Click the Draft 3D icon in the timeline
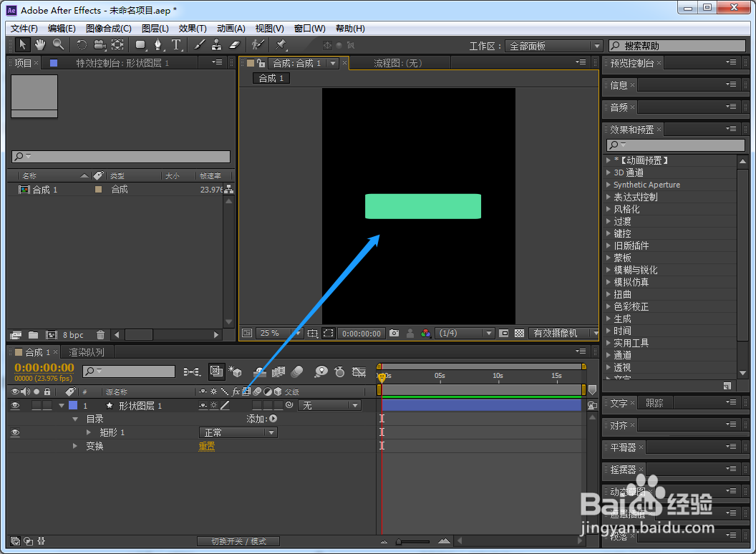The height and width of the screenshot is (554, 756). (x=236, y=371)
